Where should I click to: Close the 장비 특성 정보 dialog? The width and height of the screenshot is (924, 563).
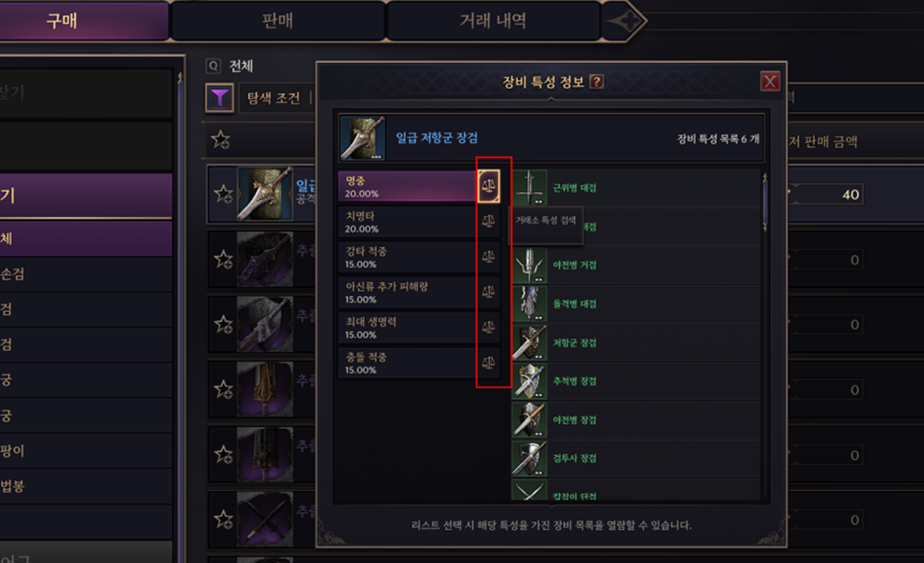click(770, 82)
